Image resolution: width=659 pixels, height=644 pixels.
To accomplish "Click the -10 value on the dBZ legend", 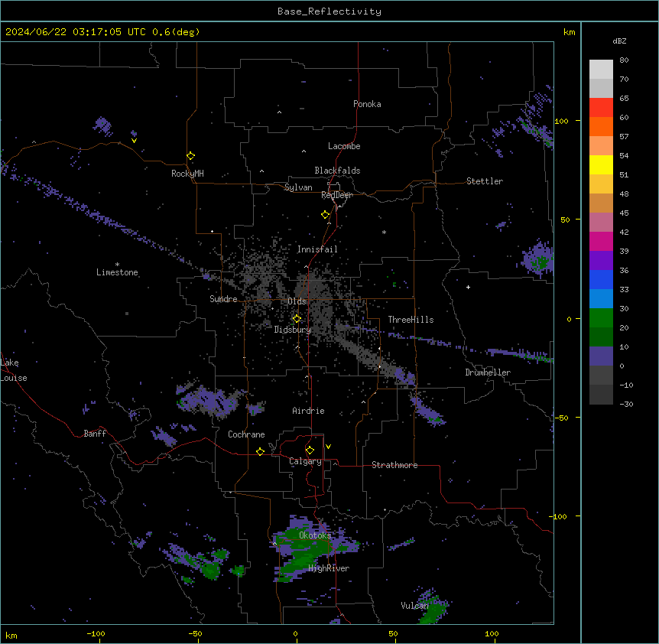I will [626, 385].
